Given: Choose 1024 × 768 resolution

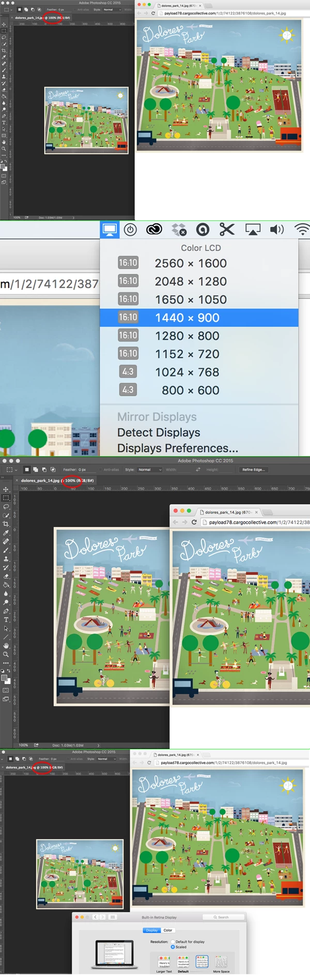Looking at the screenshot, I should tap(199, 372).
